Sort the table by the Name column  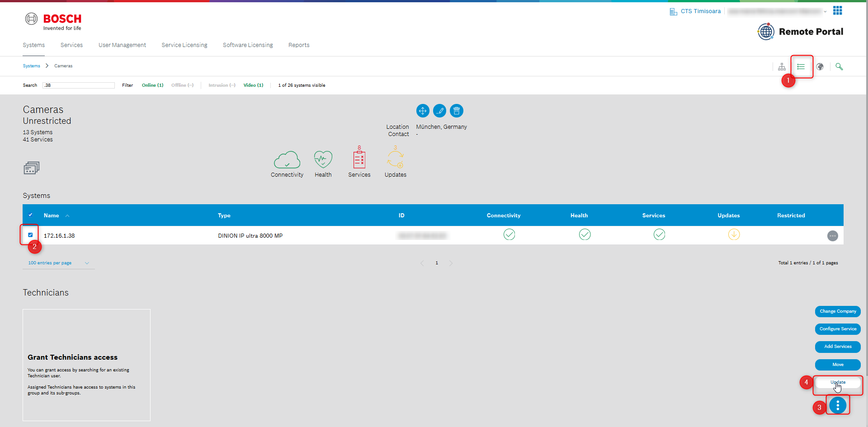tap(52, 216)
